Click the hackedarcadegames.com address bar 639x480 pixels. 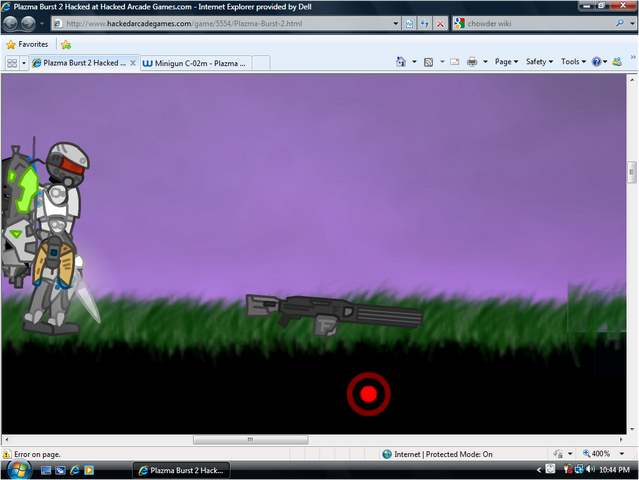(226, 23)
